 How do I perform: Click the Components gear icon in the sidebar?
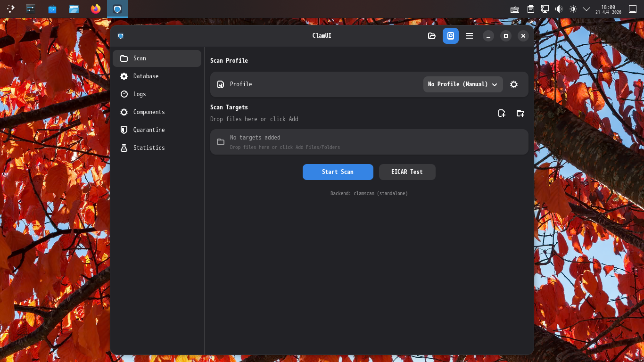coord(124,112)
